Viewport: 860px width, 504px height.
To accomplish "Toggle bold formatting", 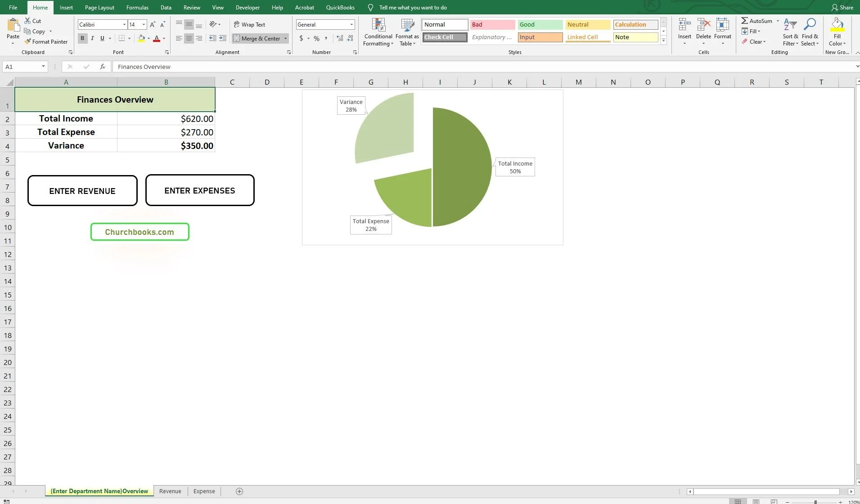I will coord(82,38).
